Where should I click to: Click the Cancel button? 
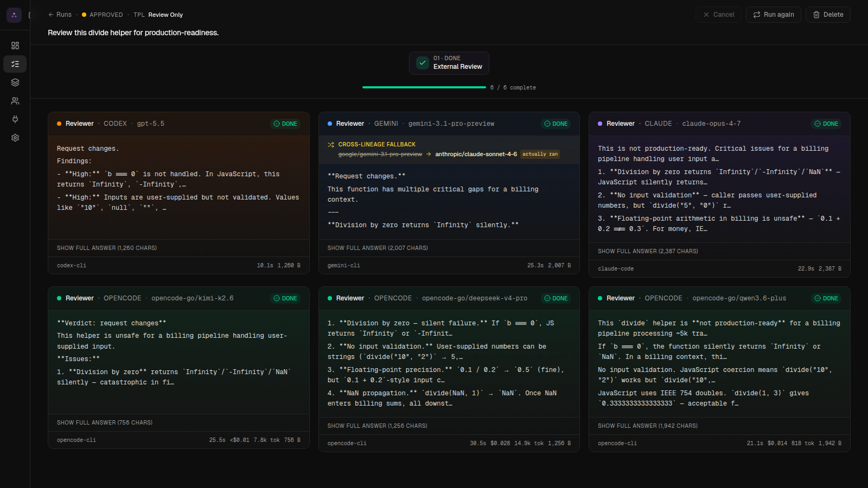coord(719,15)
